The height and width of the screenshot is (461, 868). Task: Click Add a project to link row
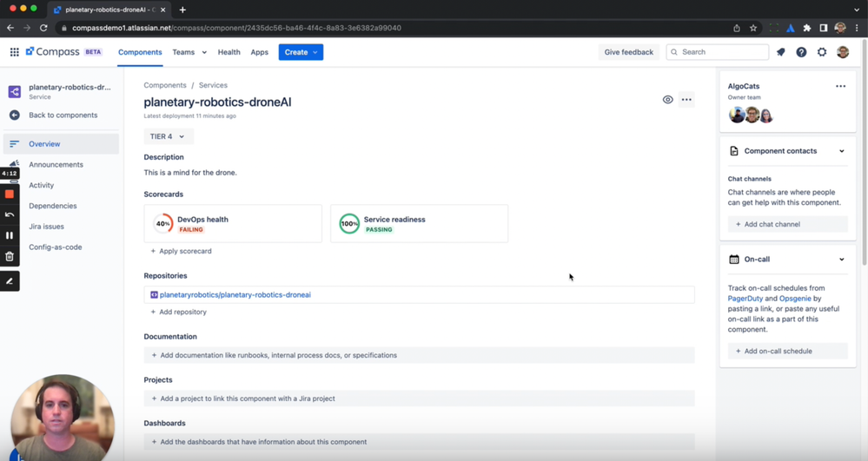click(419, 398)
